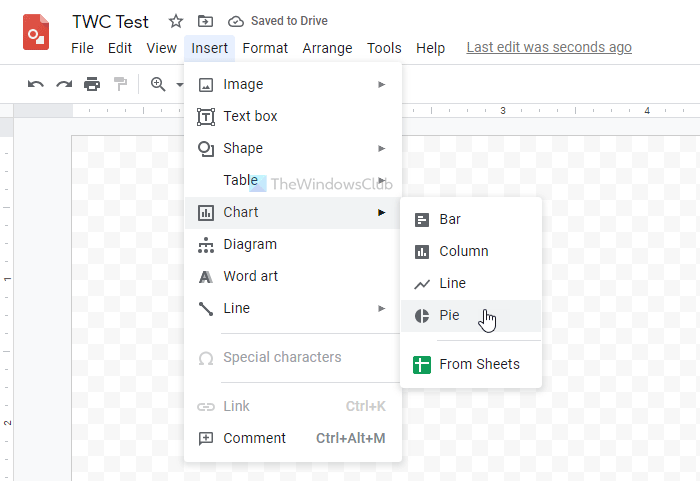Viewport: 700px width, 481px height.
Task: Open the zoom level dropdown arrow
Action: pos(180,85)
